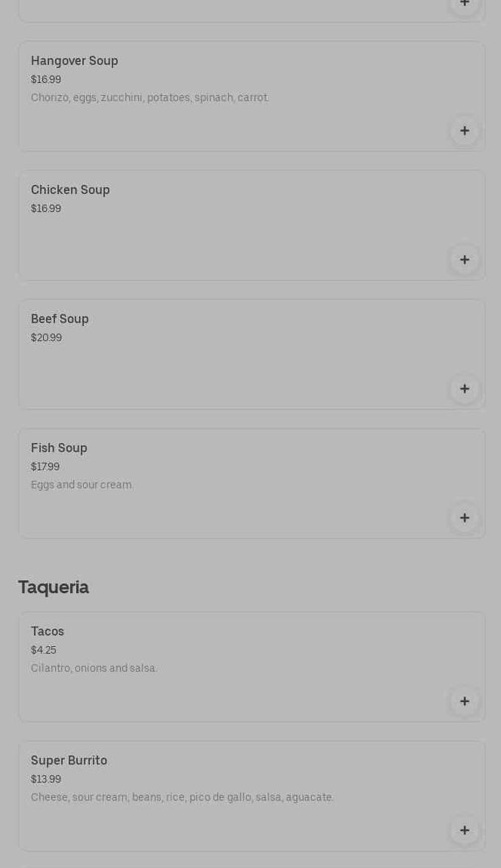This screenshot has height=868, width=501.
Task: Add Chicken Soup with plus icon
Action: (x=465, y=260)
